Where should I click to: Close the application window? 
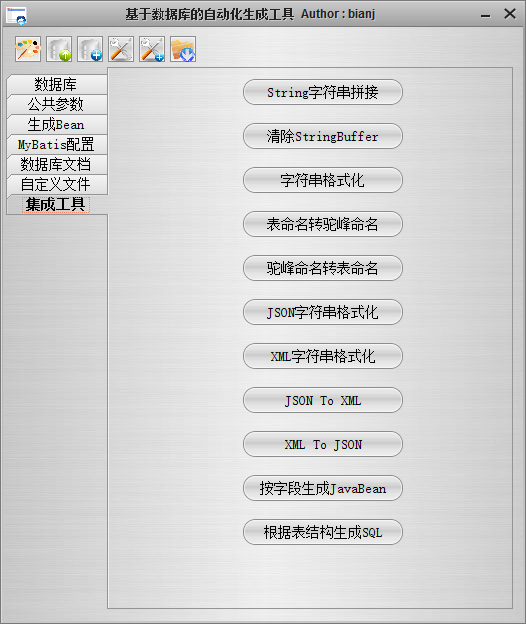click(x=510, y=14)
